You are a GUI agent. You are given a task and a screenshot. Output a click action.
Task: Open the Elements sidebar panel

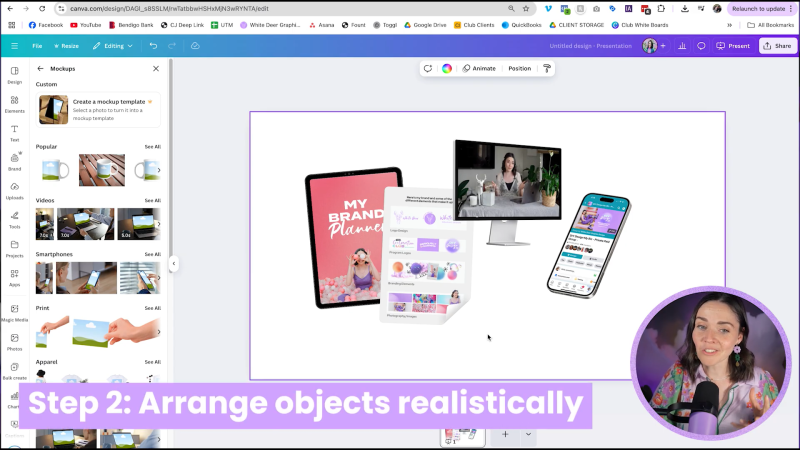click(x=14, y=104)
